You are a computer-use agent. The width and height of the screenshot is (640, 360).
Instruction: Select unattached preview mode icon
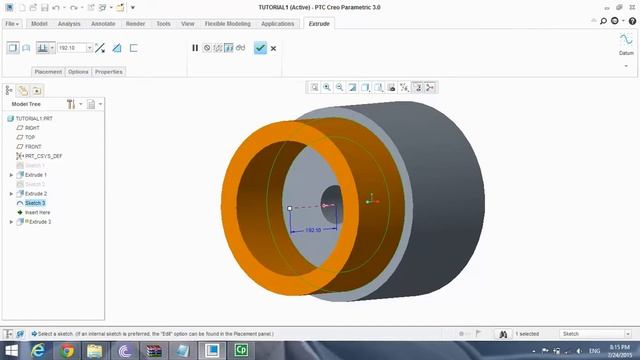[218, 48]
